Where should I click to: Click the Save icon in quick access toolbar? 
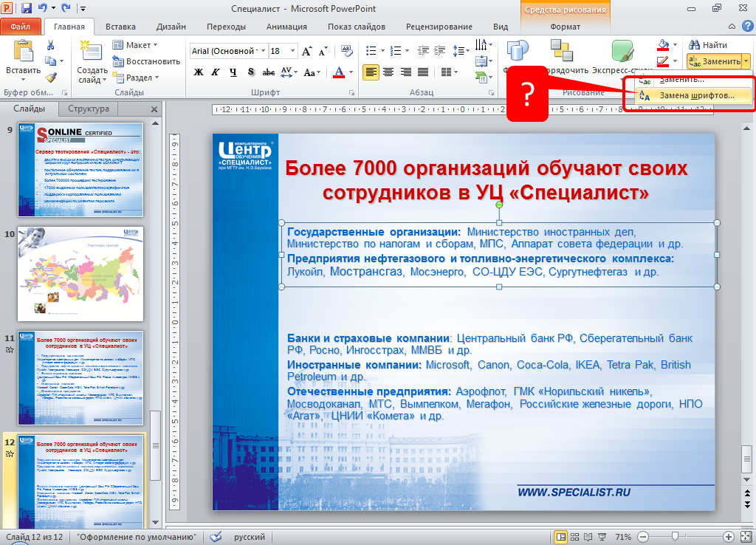[x=27, y=9]
